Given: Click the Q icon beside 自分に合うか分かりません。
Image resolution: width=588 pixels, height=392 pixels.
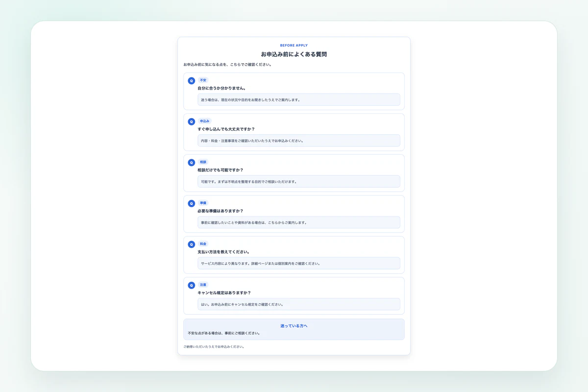Looking at the screenshot, I should click(192, 81).
